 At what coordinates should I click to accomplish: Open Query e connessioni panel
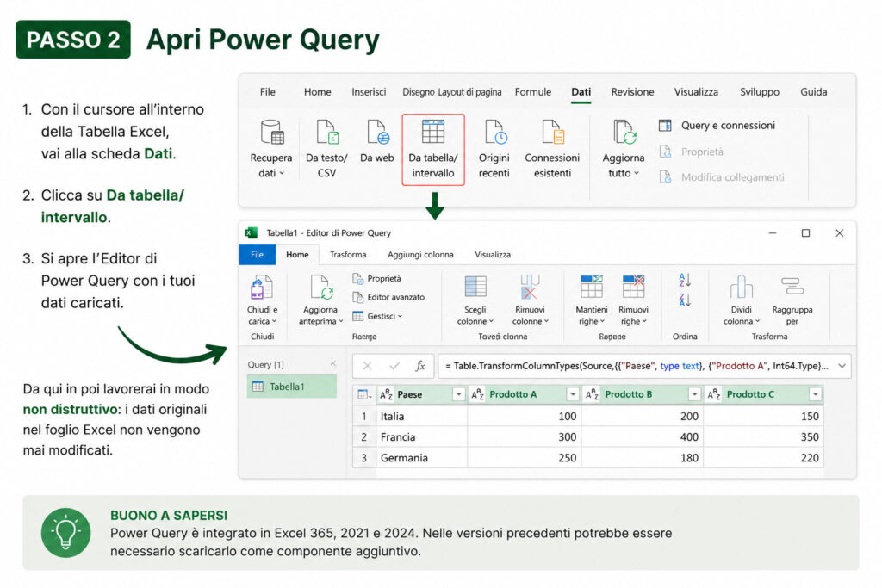pos(717,126)
